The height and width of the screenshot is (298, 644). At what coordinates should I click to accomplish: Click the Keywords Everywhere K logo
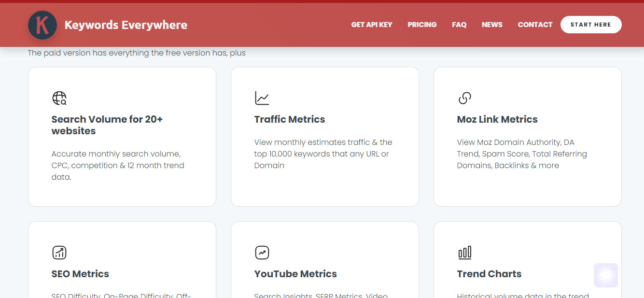42,25
